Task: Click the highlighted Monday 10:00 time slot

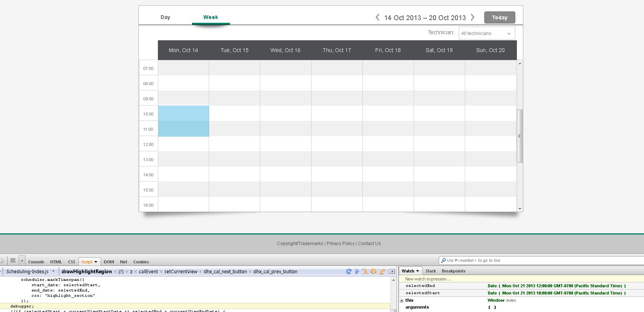Action: click(x=183, y=113)
